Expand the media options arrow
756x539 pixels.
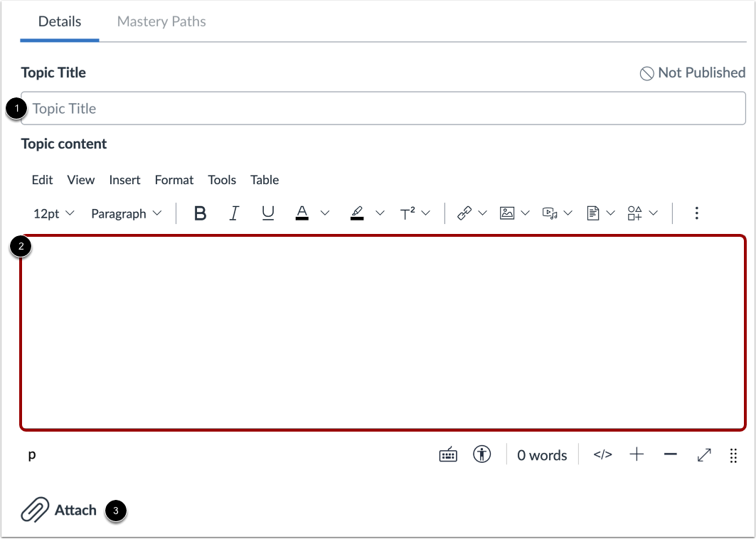[568, 213]
